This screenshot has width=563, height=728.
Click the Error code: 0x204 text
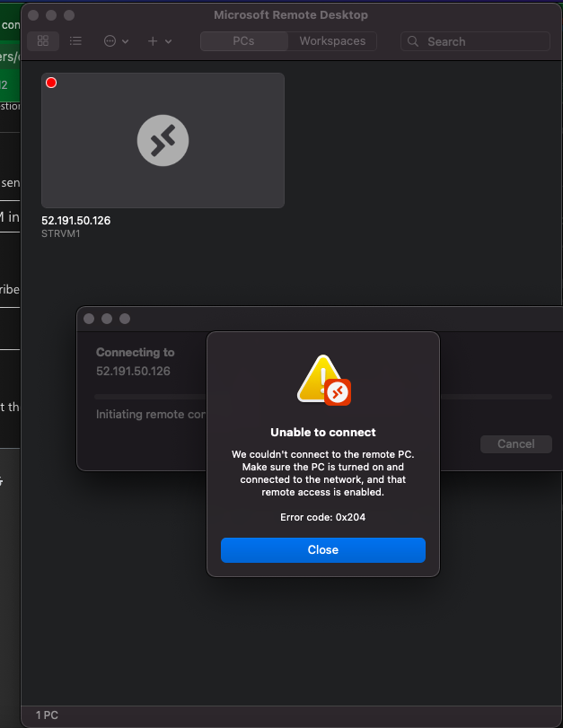323,517
